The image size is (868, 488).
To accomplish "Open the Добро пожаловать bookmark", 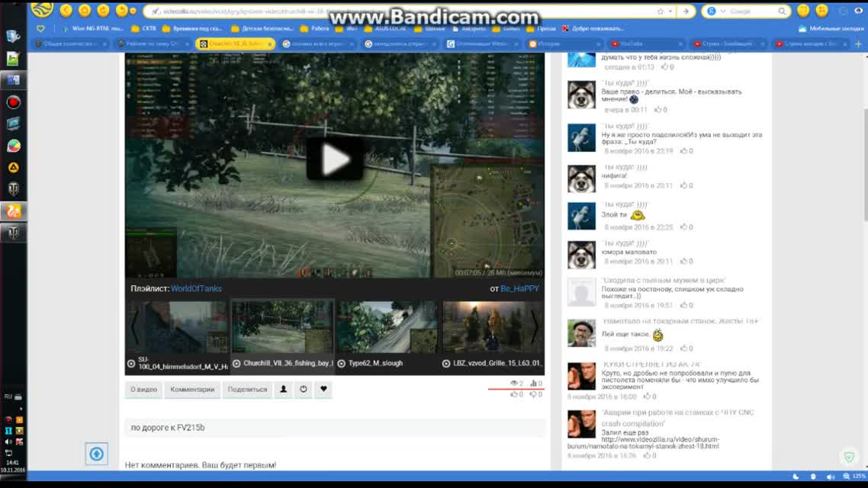I will pos(593,28).
